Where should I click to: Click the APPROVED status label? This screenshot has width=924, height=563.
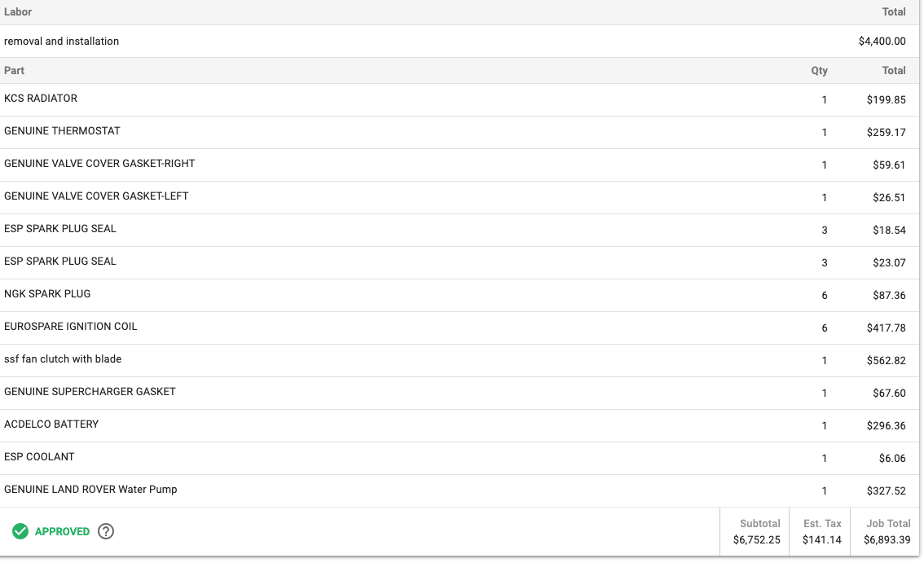pyautogui.click(x=62, y=531)
